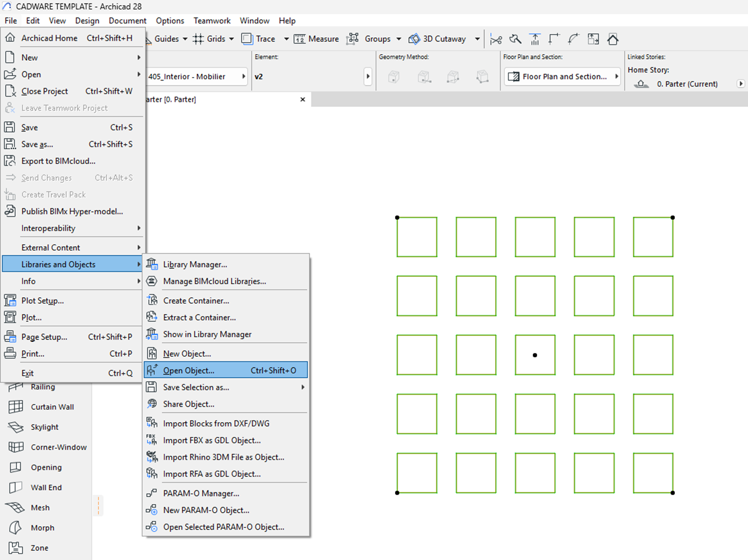Expand the Element v2 flyout arrow
This screenshot has width=748, height=560.
(x=368, y=77)
